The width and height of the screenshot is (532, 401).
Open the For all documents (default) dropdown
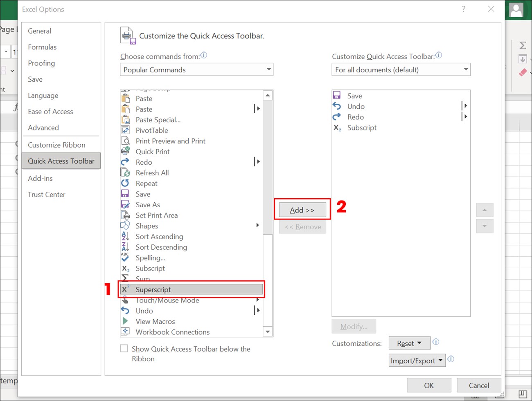pos(401,69)
